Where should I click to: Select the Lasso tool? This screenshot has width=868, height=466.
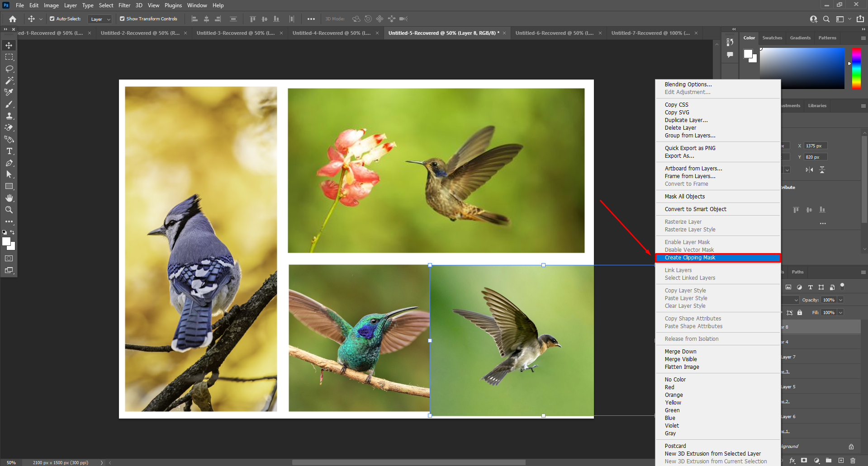coord(9,69)
